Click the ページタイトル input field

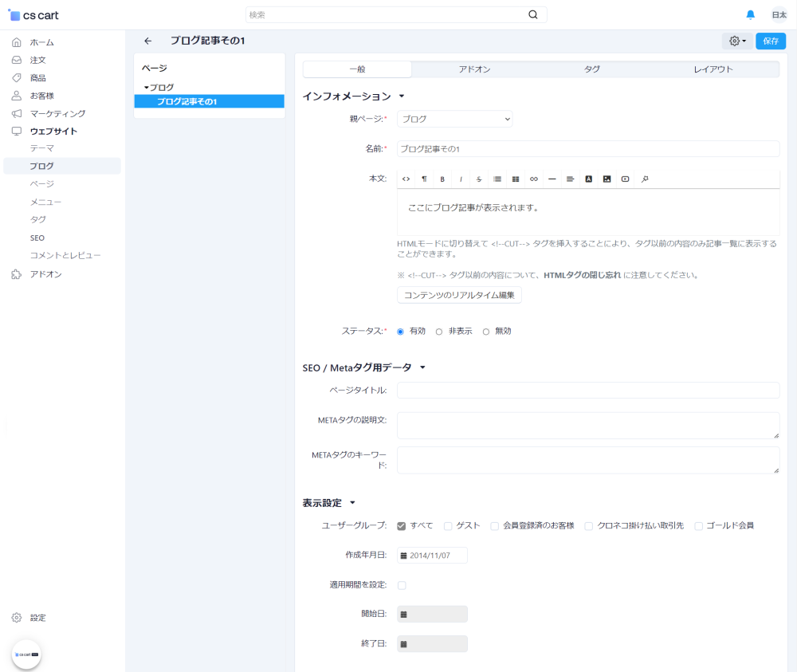(x=588, y=391)
